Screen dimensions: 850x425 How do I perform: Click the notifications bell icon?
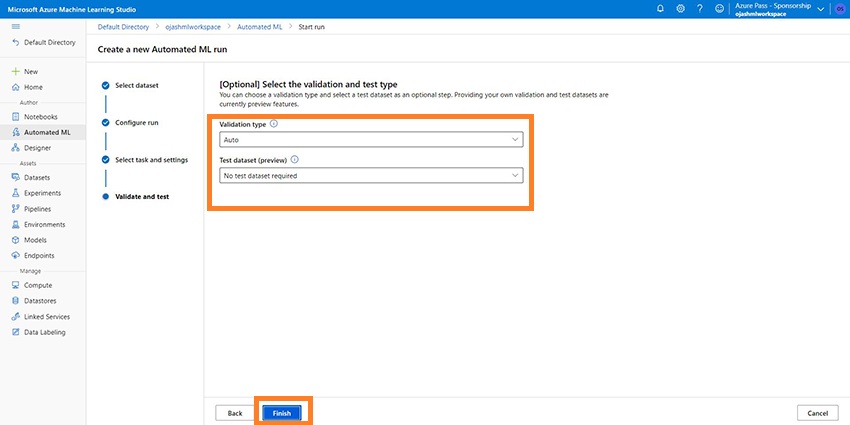(x=660, y=8)
